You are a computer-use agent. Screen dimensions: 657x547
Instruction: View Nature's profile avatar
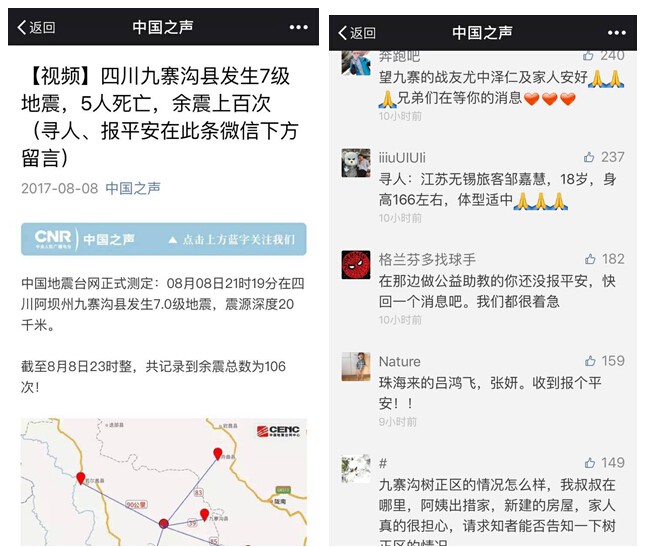(356, 367)
